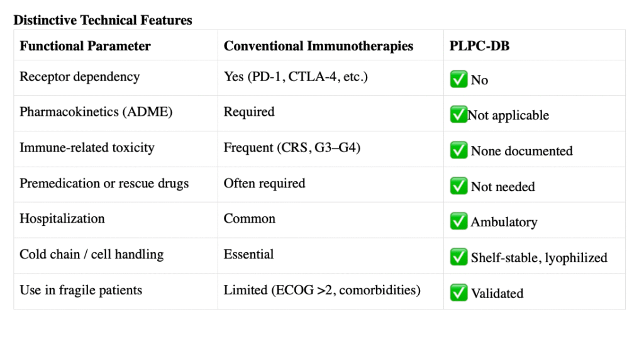Click the "Receptor dependency" cell
This screenshot has height=339, width=644.
click(116, 78)
